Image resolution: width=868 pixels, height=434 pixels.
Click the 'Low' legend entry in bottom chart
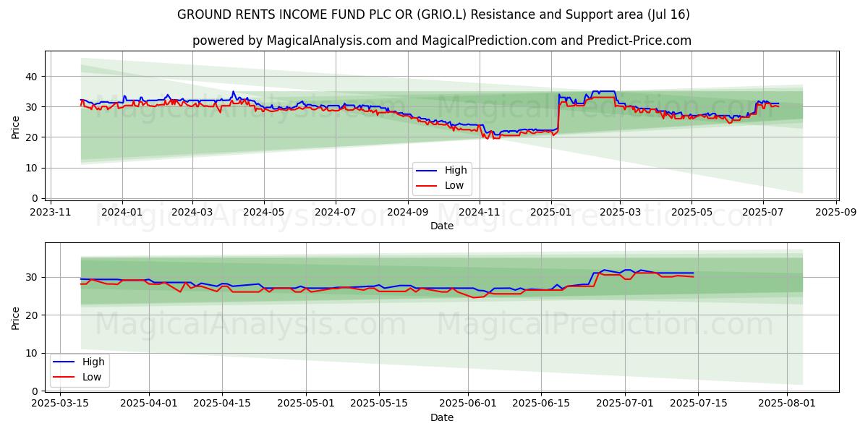click(79, 378)
